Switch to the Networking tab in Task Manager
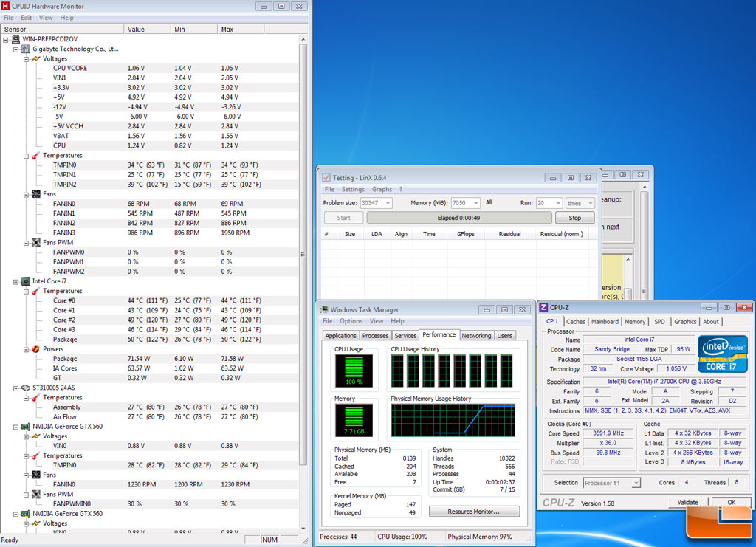Screen dimensions: 756x547 [x=476, y=335]
